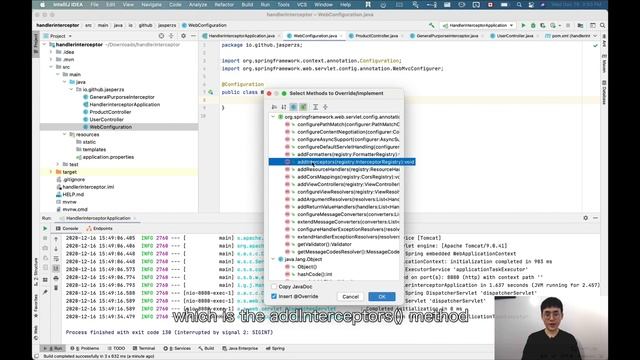Open Project Structure icon in top toolbar

click(580, 25)
